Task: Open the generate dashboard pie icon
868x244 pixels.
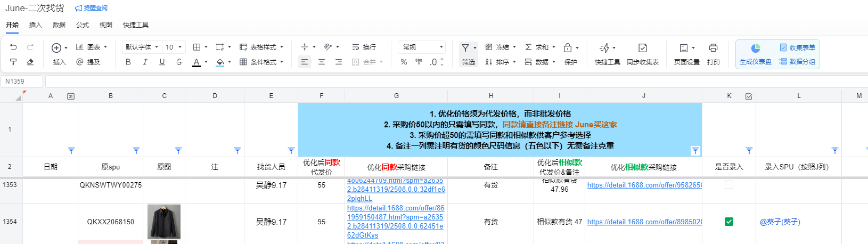Action: click(x=755, y=48)
